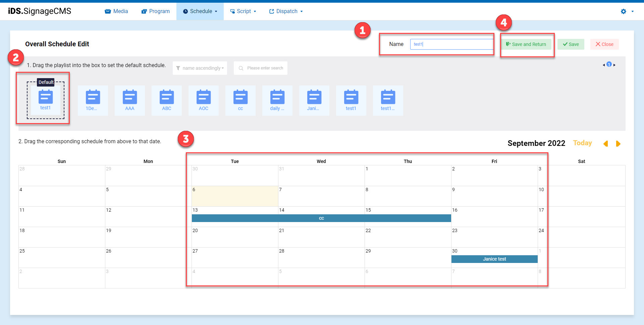This screenshot has width=644, height=325.
Task: Go to next playlist page arrow
Action: (x=614, y=65)
